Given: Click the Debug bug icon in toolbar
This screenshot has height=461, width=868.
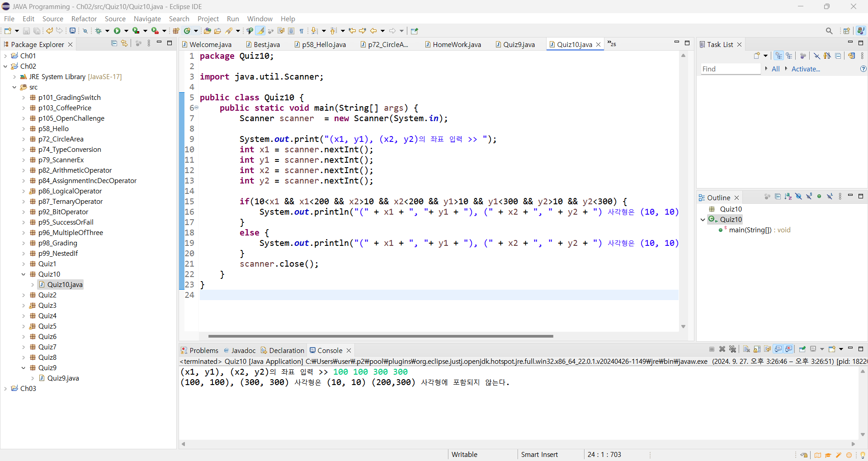Looking at the screenshot, I should pos(98,31).
